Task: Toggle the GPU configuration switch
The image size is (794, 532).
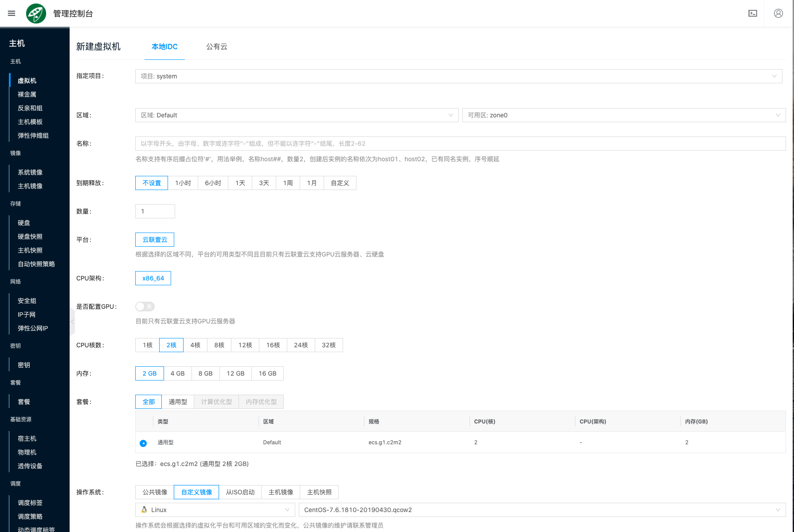Action: coord(145,307)
